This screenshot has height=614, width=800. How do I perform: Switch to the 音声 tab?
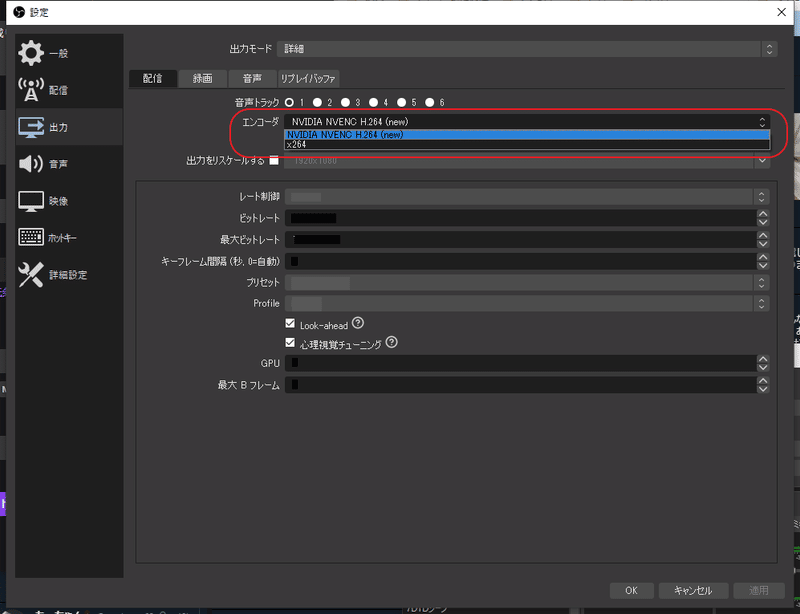[x=252, y=79]
